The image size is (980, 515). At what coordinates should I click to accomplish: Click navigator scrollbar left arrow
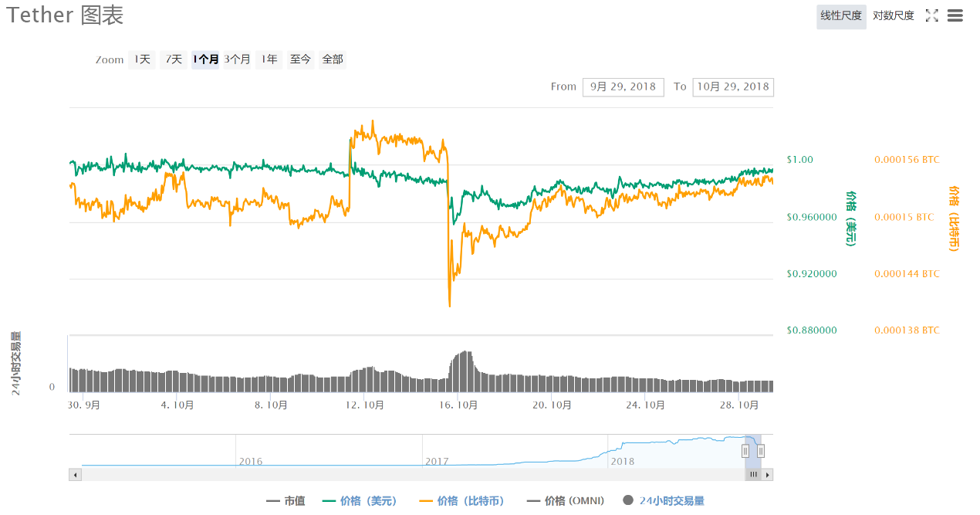pyautogui.click(x=75, y=475)
